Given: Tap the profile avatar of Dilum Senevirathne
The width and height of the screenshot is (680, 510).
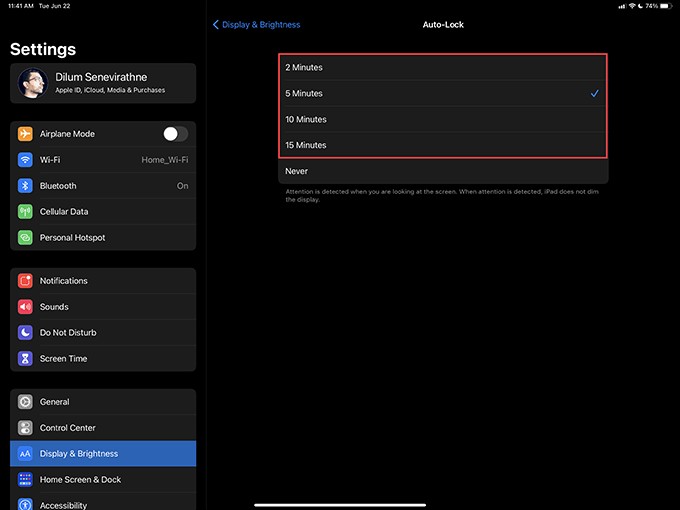Looking at the screenshot, I should coord(33,83).
